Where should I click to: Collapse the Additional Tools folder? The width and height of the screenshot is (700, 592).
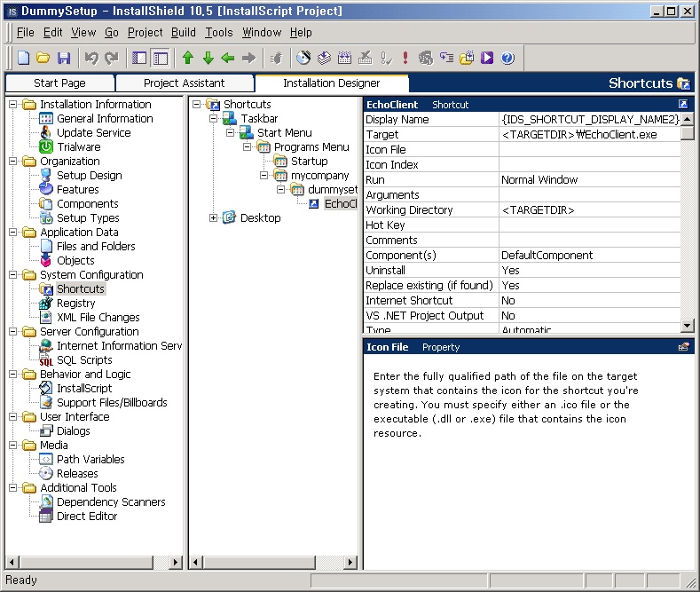[x=13, y=487]
